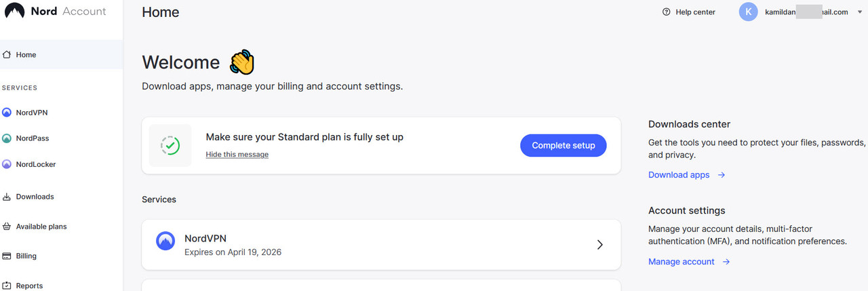Viewport: 868px width, 291px height.
Task: Click the NordPass icon in sidebar
Action: point(7,138)
